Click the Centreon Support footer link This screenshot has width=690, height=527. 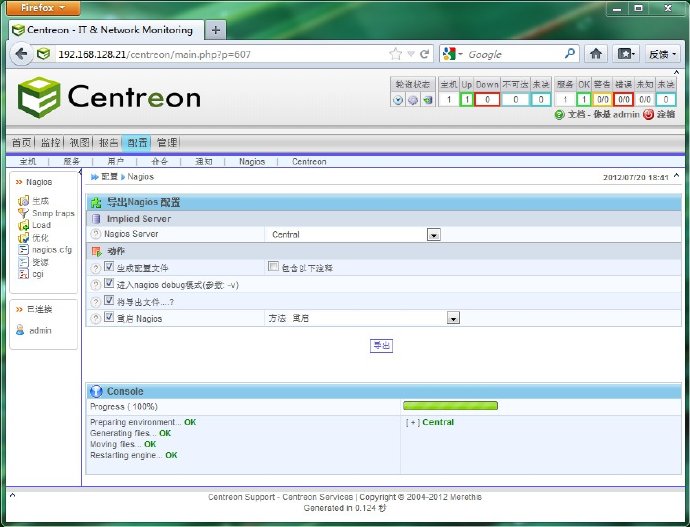(242, 497)
